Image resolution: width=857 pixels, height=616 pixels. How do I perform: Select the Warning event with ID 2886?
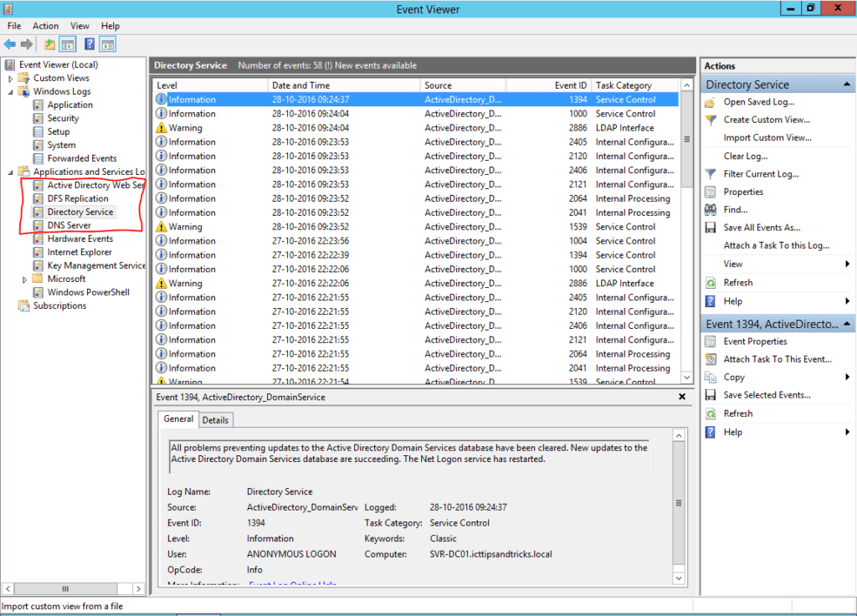(185, 128)
